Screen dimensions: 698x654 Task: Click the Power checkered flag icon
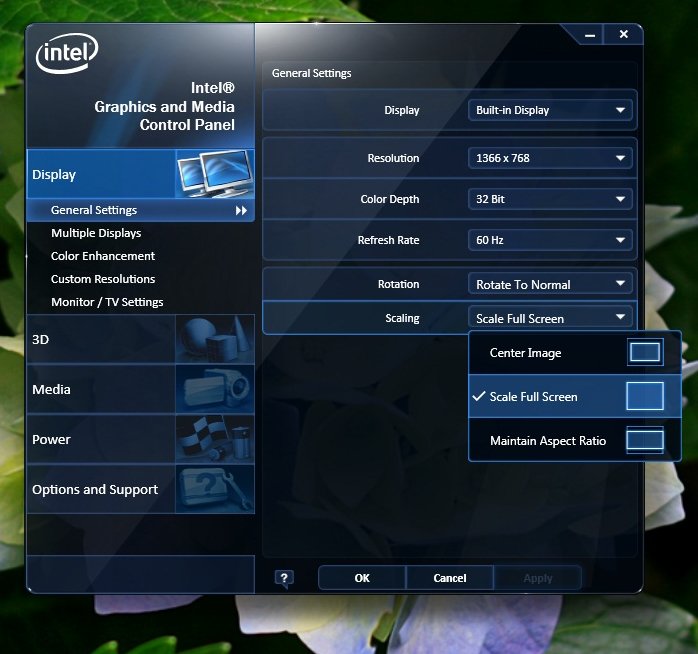coord(215,439)
